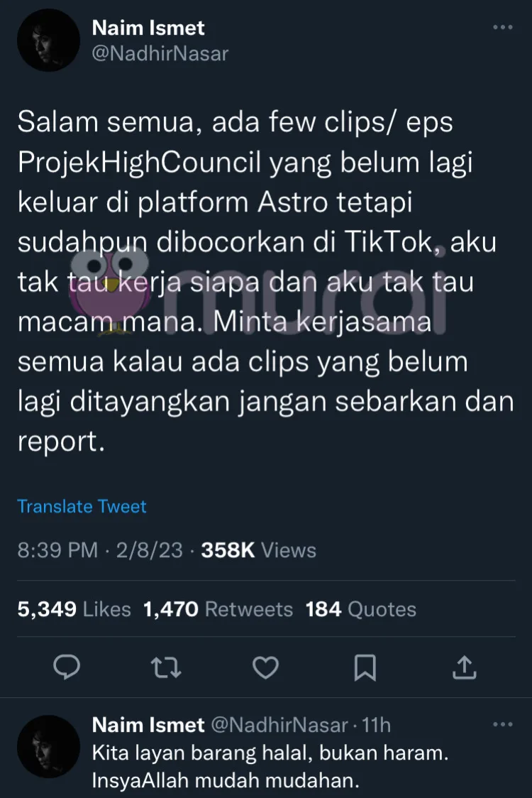Click the Naim Ismet name in header

(148, 28)
